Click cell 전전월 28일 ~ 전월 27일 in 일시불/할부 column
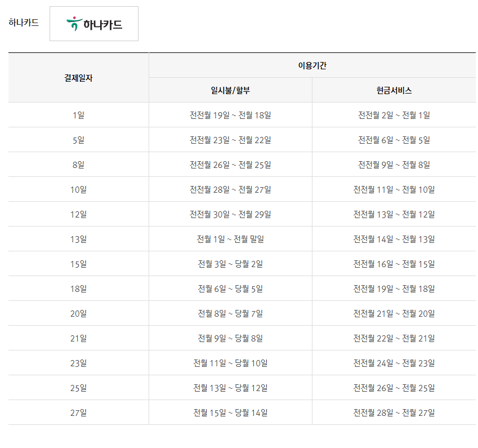The width and height of the screenshot is (478, 448). pos(230,189)
